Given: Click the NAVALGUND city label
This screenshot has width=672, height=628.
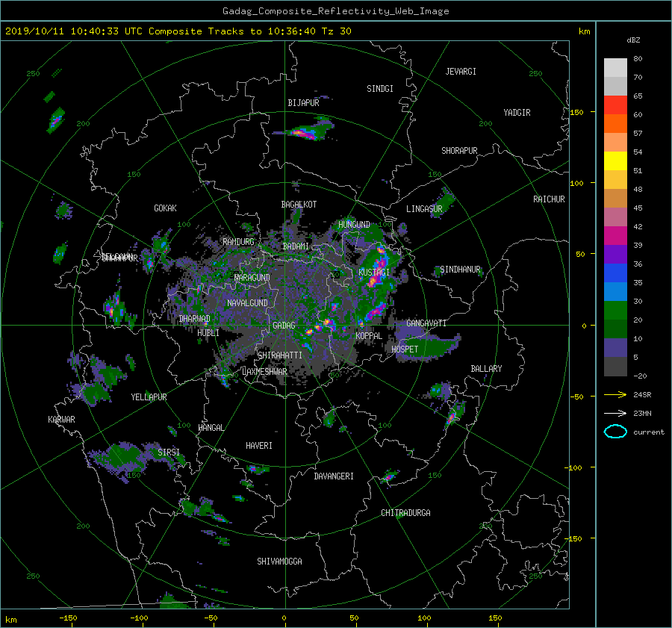Looking at the screenshot, I should [x=247, y=303].
